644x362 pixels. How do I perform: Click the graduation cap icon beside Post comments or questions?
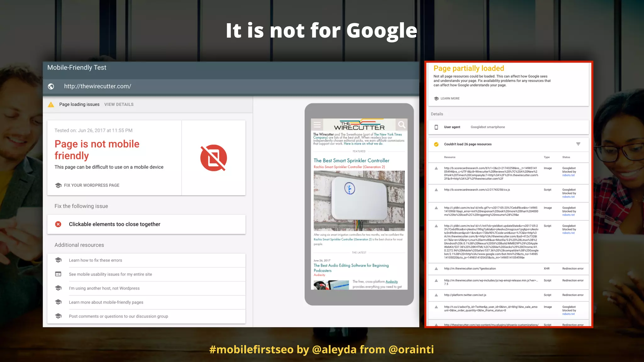tap(58, 316)
